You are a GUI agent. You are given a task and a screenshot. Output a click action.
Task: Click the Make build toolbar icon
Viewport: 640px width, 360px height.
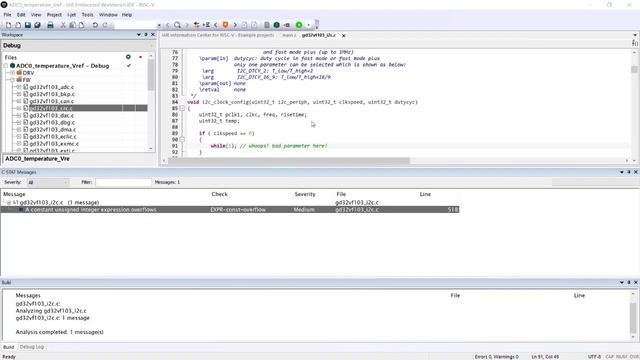tap(277, 25)
